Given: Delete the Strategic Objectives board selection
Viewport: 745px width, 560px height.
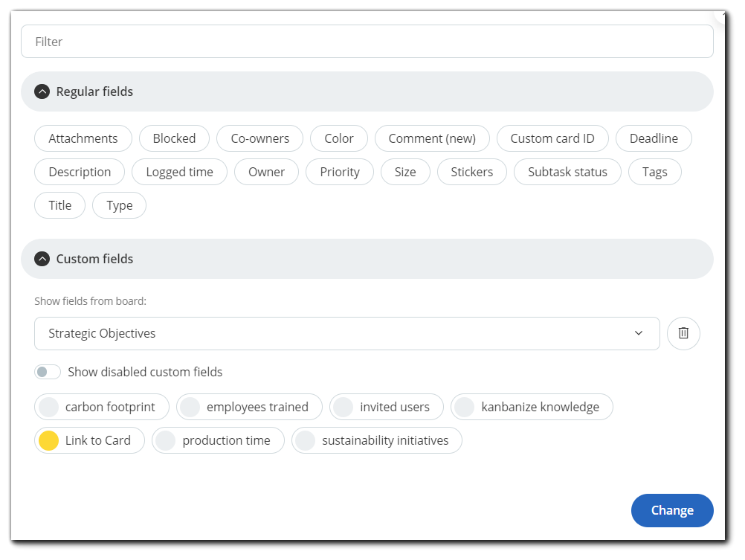Looking at the screenshot, I should [683, 333].
